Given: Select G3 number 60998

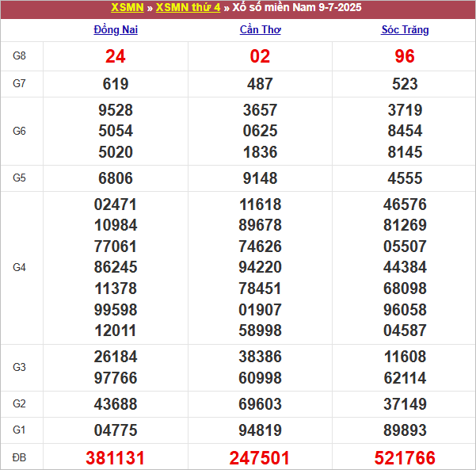Looking at the screenshot, I should coord(260,378).
